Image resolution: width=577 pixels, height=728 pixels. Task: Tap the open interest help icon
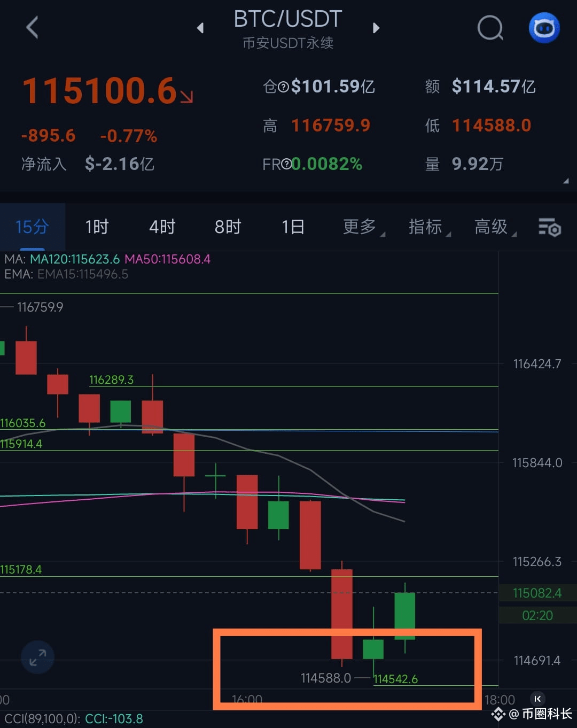click(x=283, y=87)
